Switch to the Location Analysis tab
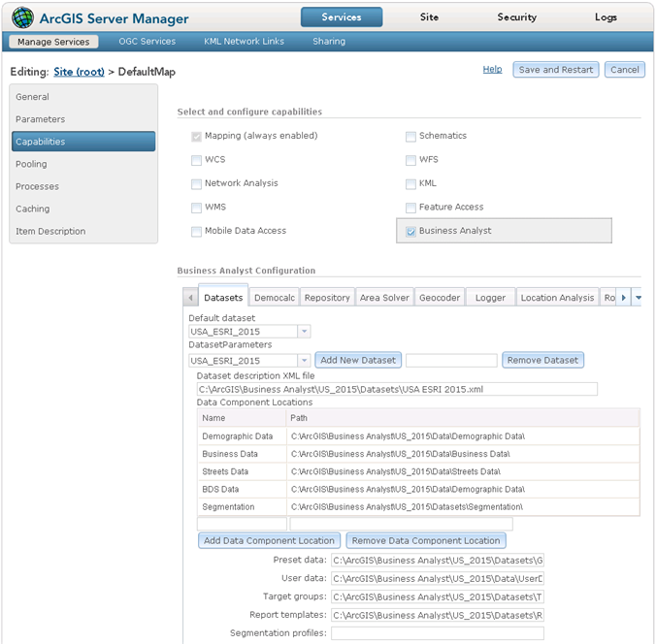 [557, 298]
